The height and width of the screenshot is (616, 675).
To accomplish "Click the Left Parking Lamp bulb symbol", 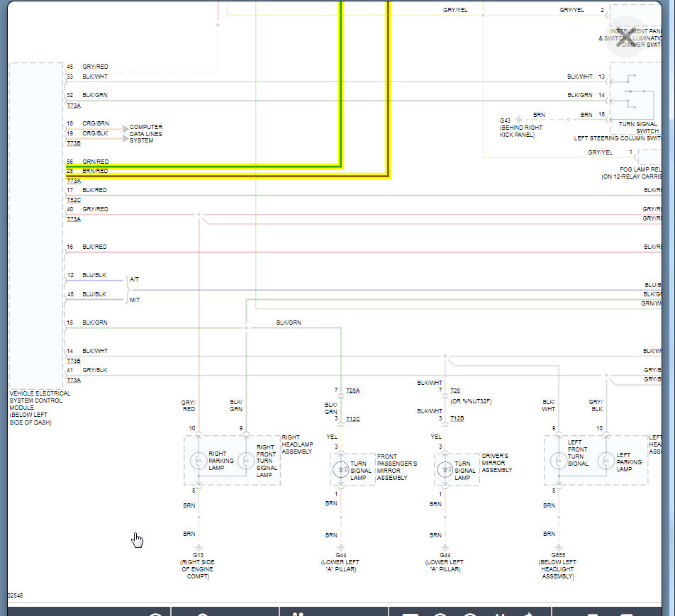I will [606, 461].
